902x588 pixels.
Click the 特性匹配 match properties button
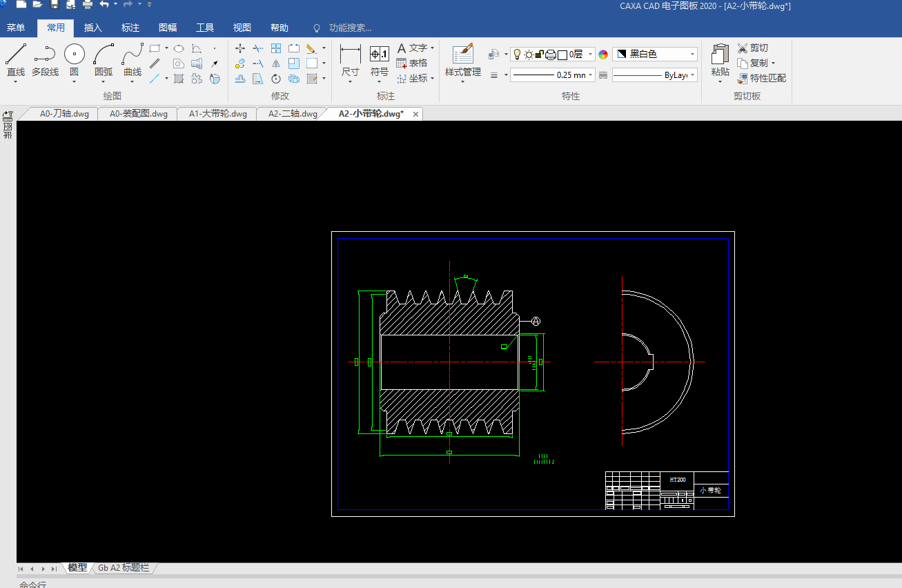click(x=762, y=78)
